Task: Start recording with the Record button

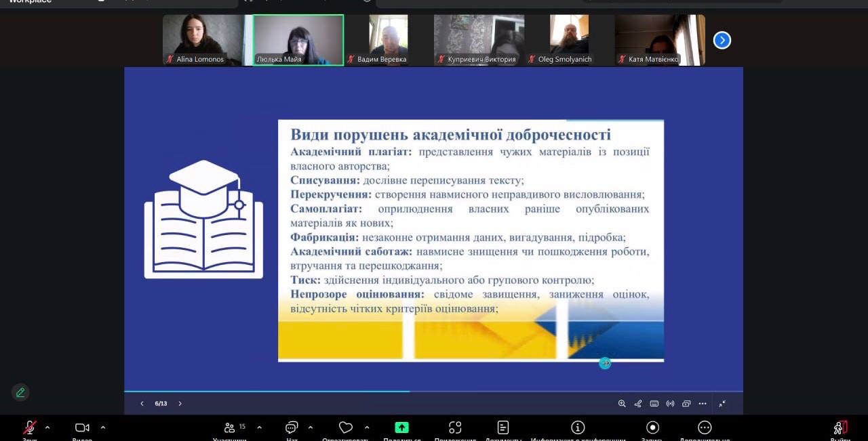Action: click(x=652, y=427)
